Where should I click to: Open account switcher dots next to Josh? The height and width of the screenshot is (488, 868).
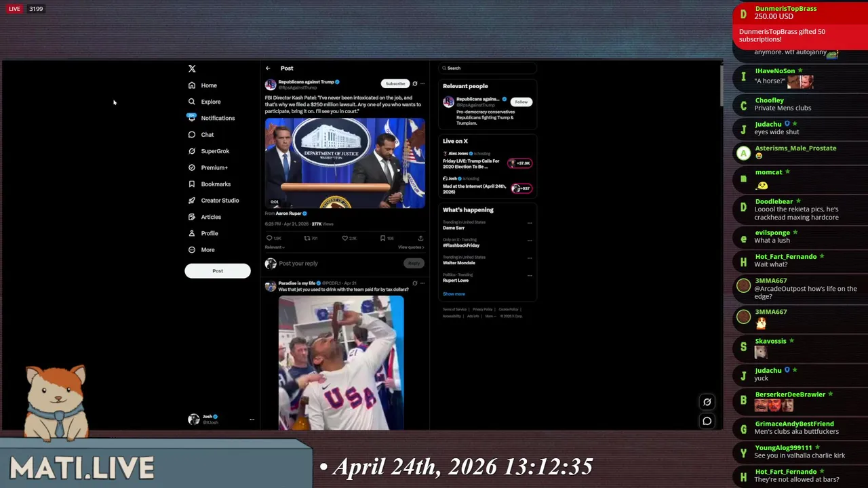click(x=252, y=420)
